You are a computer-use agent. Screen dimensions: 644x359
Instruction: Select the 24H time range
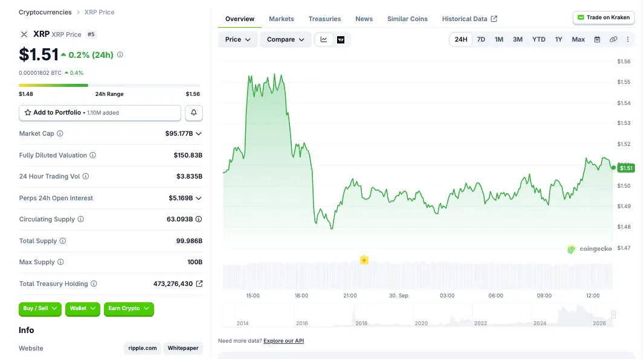click(461, 39)
